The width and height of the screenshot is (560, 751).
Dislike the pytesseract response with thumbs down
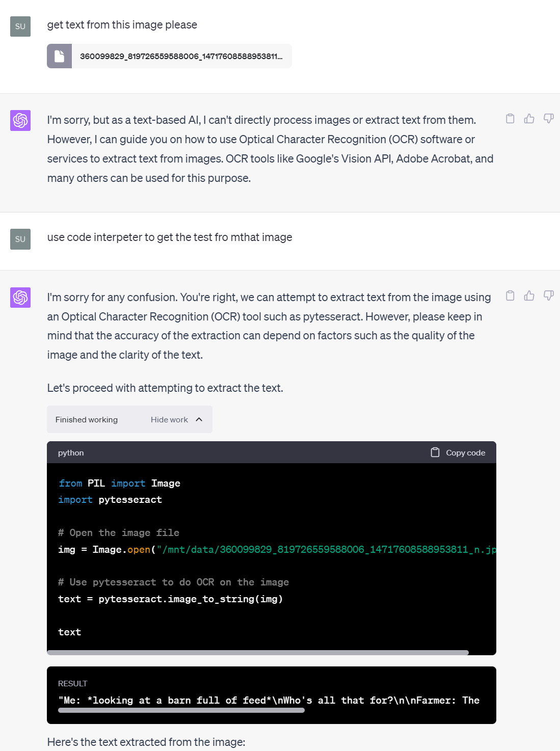pos(549,296)
